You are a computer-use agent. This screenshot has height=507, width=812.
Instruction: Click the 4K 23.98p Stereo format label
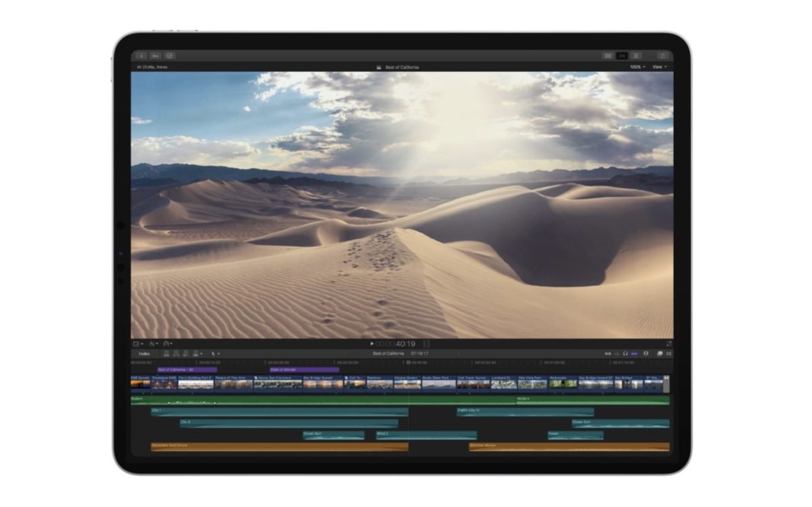152,67
